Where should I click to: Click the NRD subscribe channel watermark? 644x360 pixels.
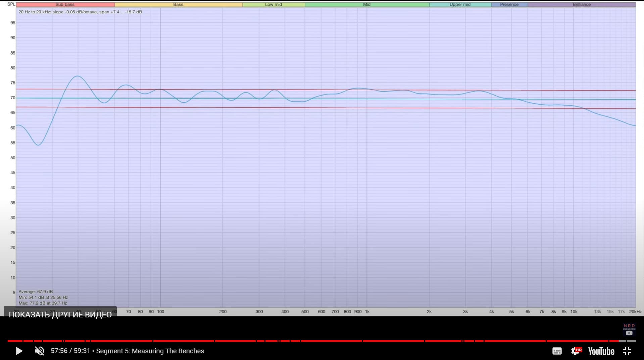(x=629, y=330)
